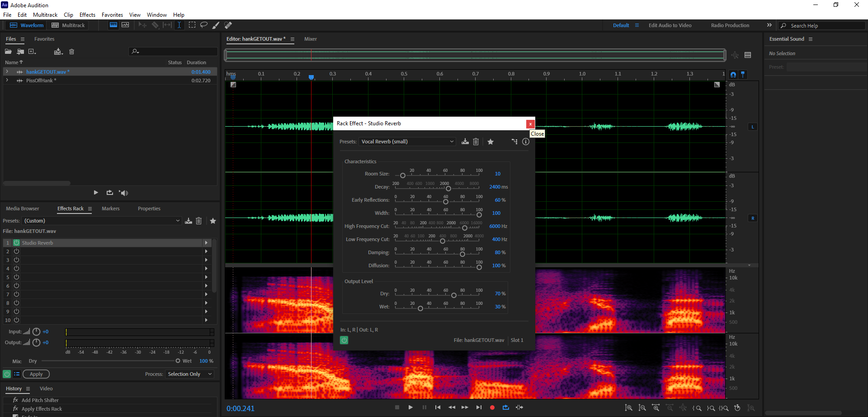The width and height of the screenshot is (868, 417).
Task: Click the Record button in transport controls
Action: point(492,408)
